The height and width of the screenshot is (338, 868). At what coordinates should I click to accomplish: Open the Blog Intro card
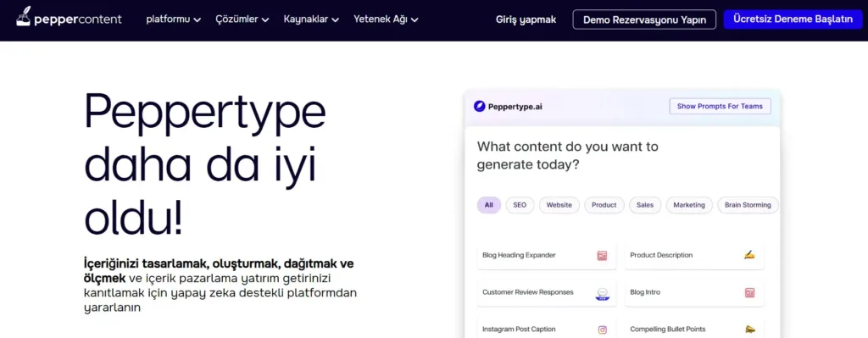(x=694, y=292)
